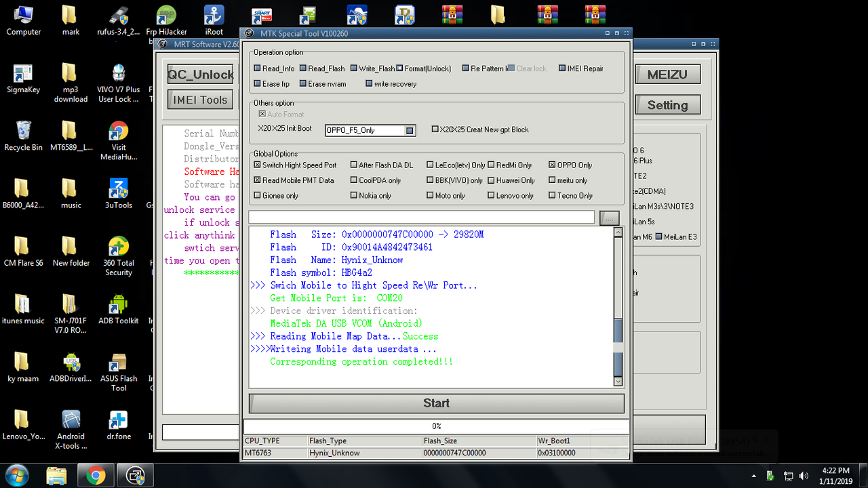Open the ky maam folder
This screenshot has width=868, height=488.
click(x=23, y=367)
